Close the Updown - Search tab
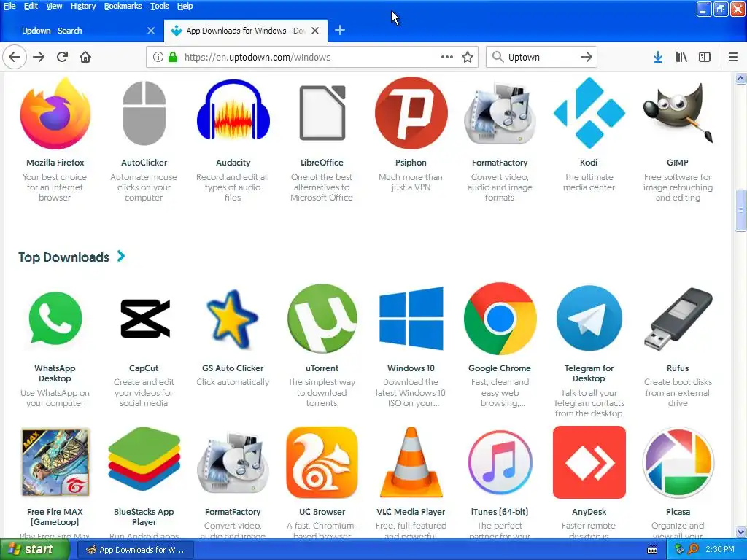The height and width of the screenshot is (560, 747). (151, 31)
